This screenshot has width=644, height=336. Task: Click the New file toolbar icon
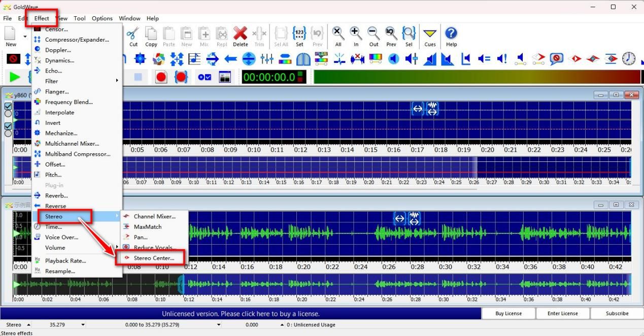click(x=11, y=37)
